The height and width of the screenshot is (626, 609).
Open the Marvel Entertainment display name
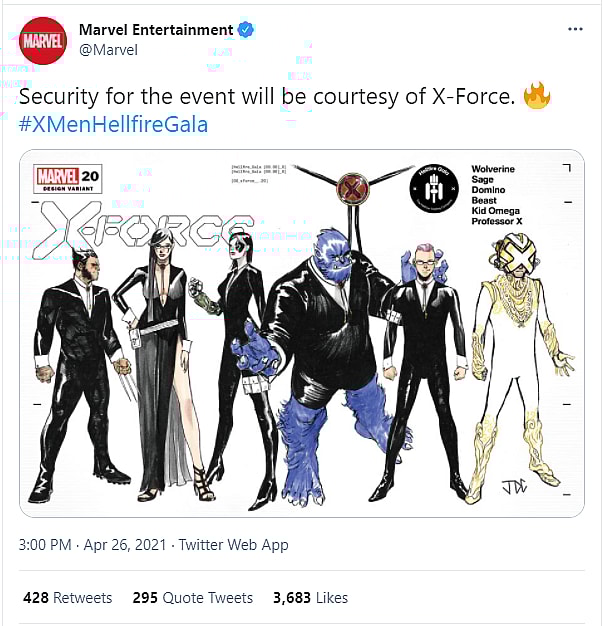155,30
